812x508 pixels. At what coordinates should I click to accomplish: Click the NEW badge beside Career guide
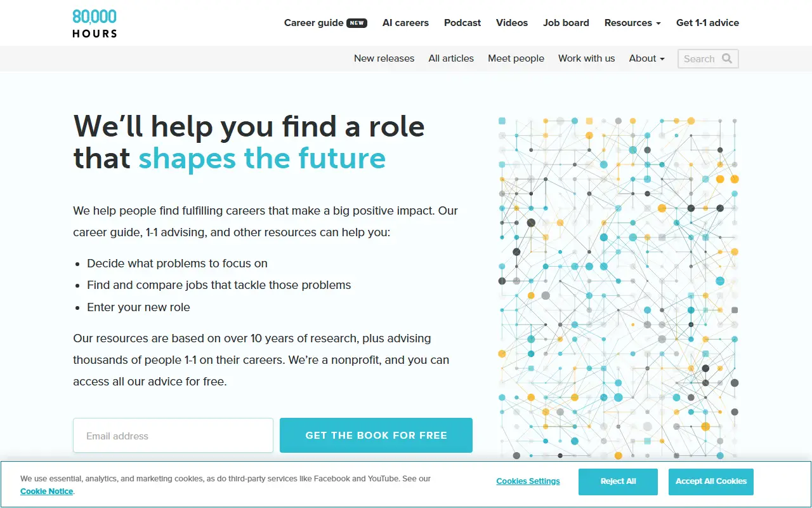point(357,23)
